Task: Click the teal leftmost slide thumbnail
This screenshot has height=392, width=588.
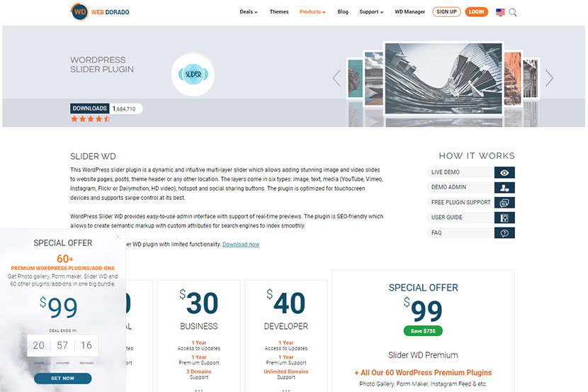Action: 355,78
